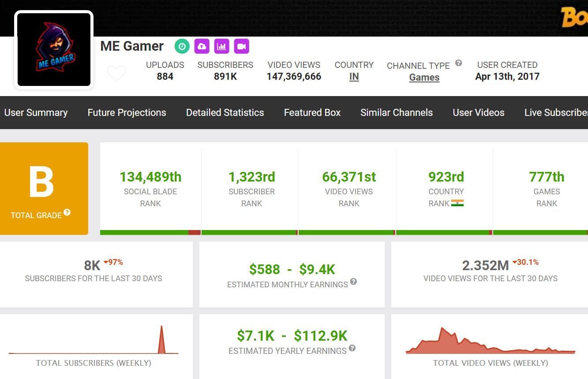Viewport: 588px width, 379px height.
Task: Open the Games channel type link
Action: (x=424, y=77)
